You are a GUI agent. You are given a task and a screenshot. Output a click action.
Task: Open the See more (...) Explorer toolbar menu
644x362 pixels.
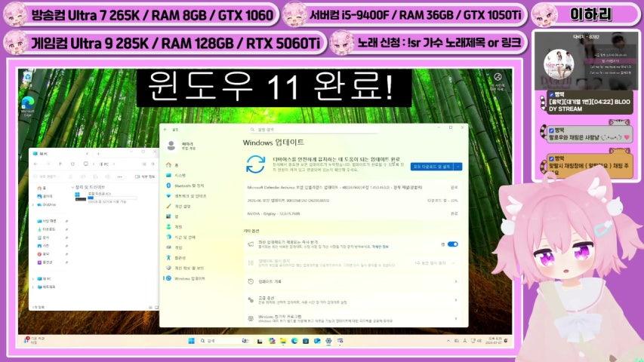(119, 176)
